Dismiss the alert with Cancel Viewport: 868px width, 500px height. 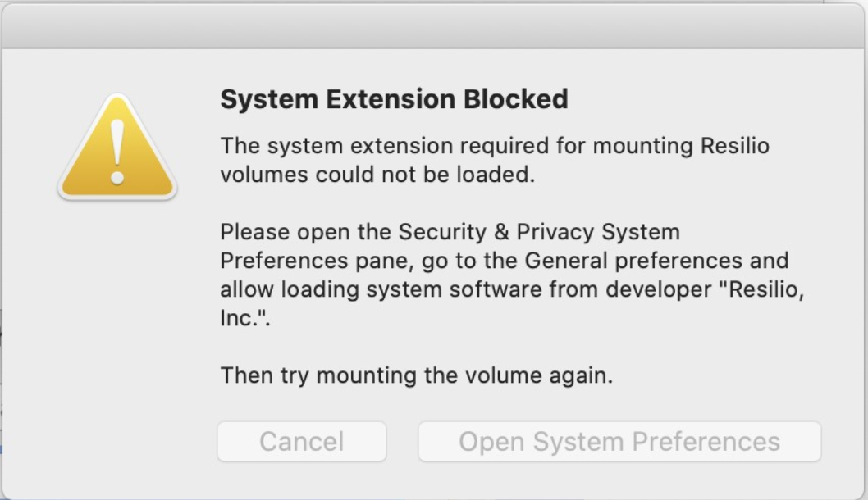(301, 441)
